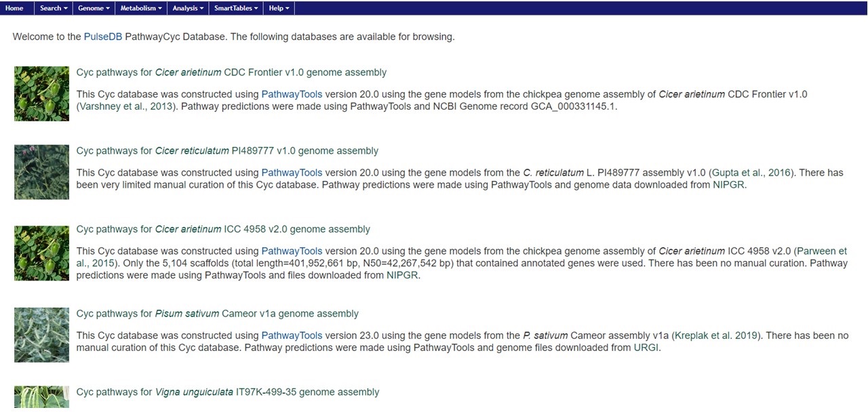The height and width of the screenshot is (412, 868).
Task: Open the Cicer reticulatum PI489777 thumbnail image
Action: click(x=42, y=172)
